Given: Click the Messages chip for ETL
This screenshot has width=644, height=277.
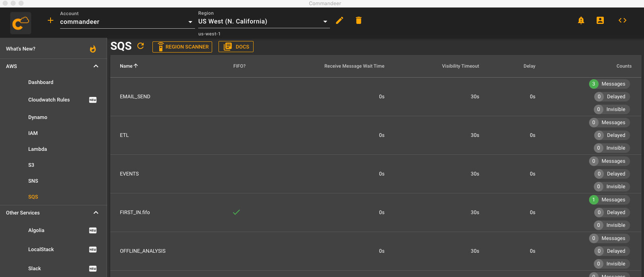Looking at the screenshot, I should [x=609, y=123].
